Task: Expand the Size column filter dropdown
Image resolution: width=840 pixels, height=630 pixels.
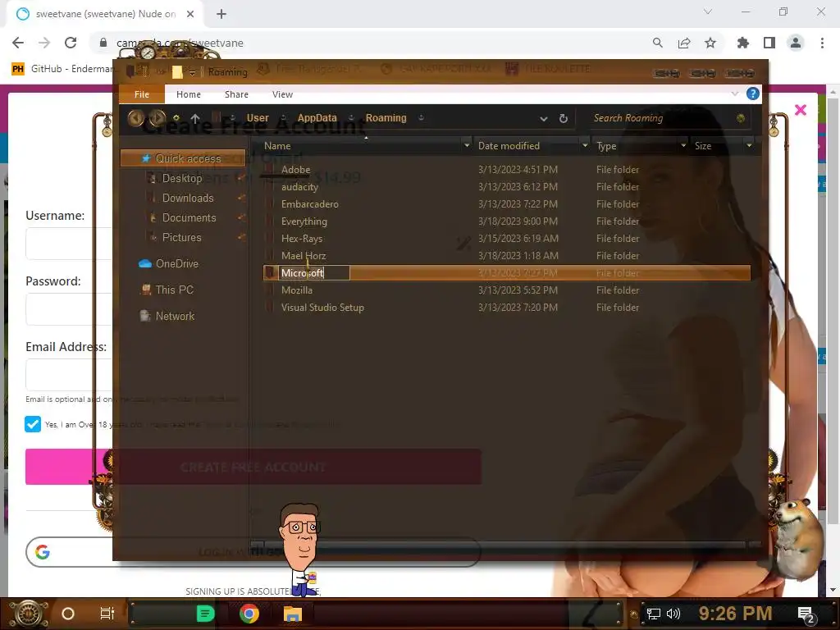Action: point(749,146)
